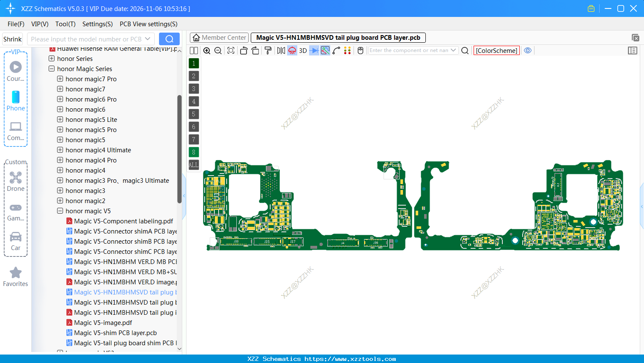
Task: Select the ALL layers button
Action: coord(193,165)
